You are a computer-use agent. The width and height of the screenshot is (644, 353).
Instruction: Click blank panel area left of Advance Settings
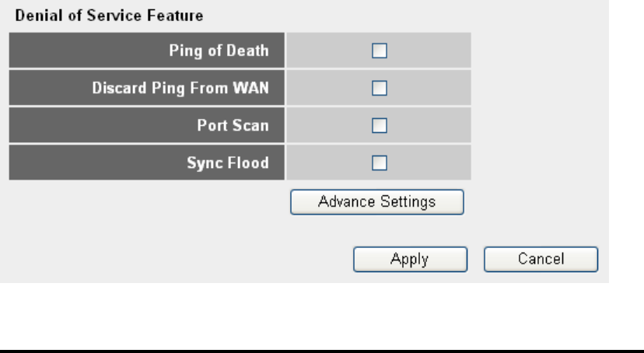[x=148, y=202]
